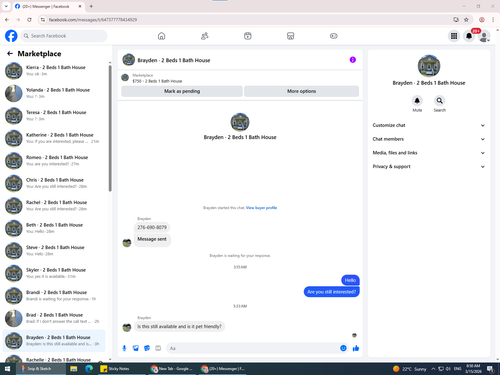Open the Gaming icon in top navigation
This screenshot has height=375, width=500.
[x=334, y=36]
